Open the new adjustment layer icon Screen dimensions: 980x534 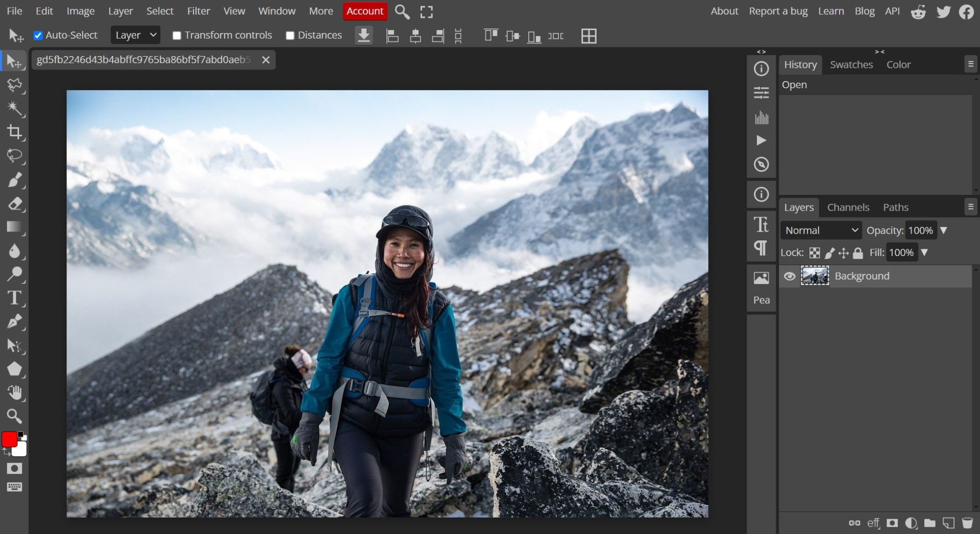[x=911, y=522]
